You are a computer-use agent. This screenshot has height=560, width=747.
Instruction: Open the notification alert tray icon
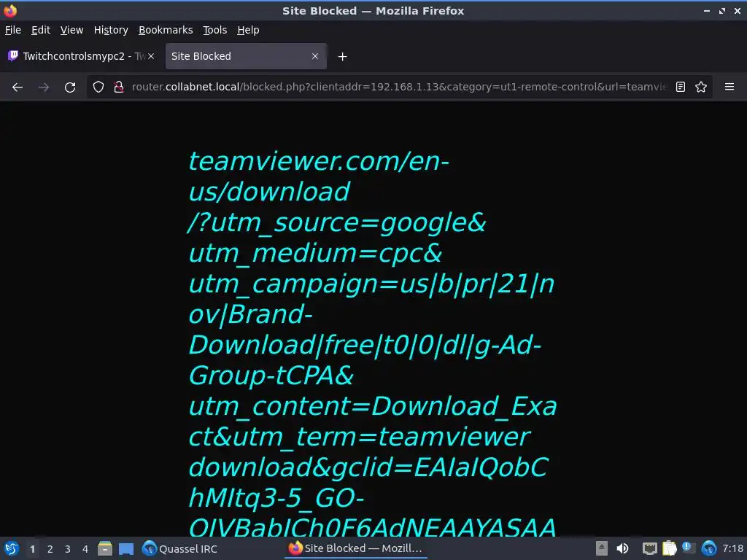[689, 548]
